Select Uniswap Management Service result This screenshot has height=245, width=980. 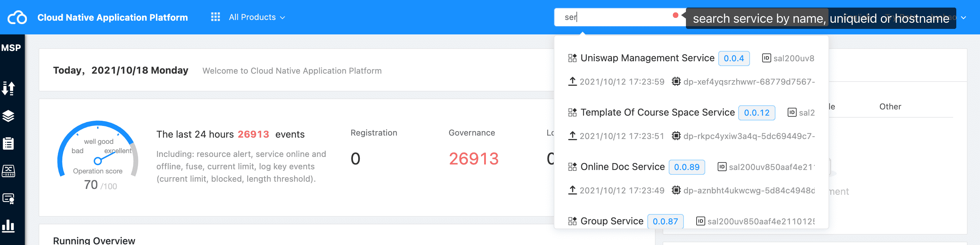point(647,58)
